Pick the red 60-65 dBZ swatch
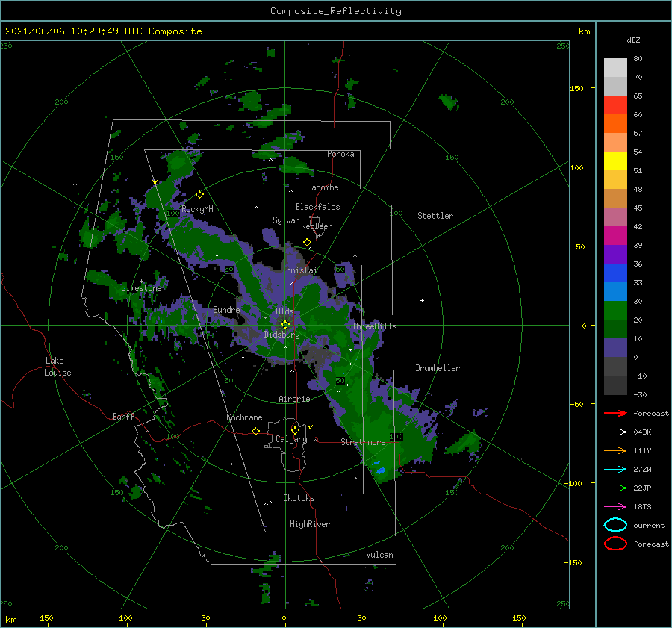This screenshot has height=628, width=672. click(x=615, y=105)
